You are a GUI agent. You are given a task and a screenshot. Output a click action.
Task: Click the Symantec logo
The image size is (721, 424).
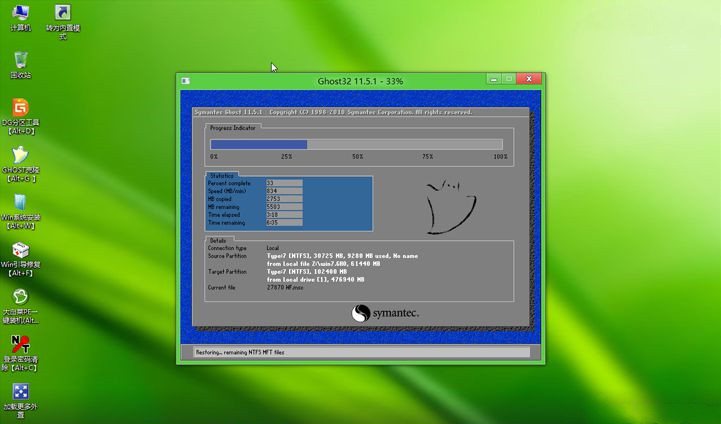[385, 313]
